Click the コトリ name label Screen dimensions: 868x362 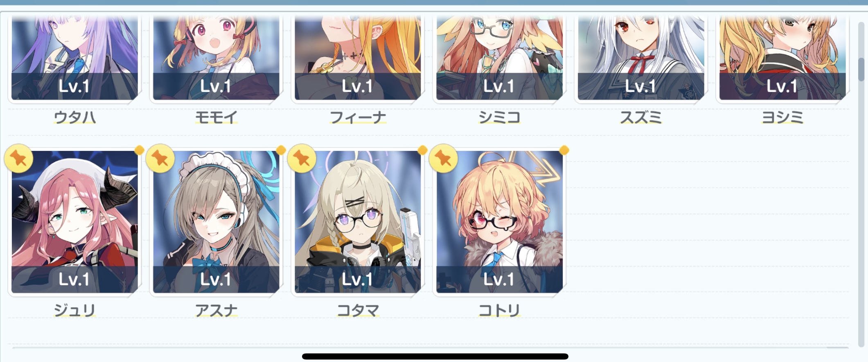499,310
